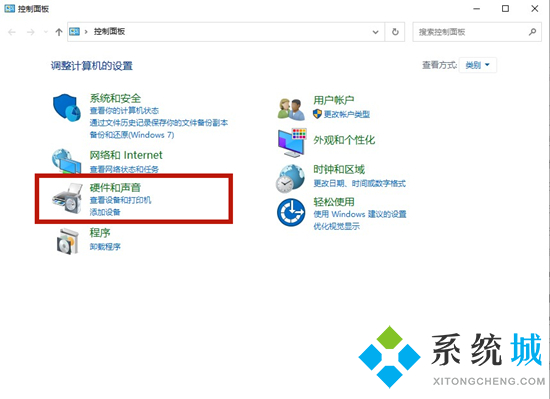Open the User Accounts people icon
Viewport: 550px width, 399px height.
click(x=291, y=109)
